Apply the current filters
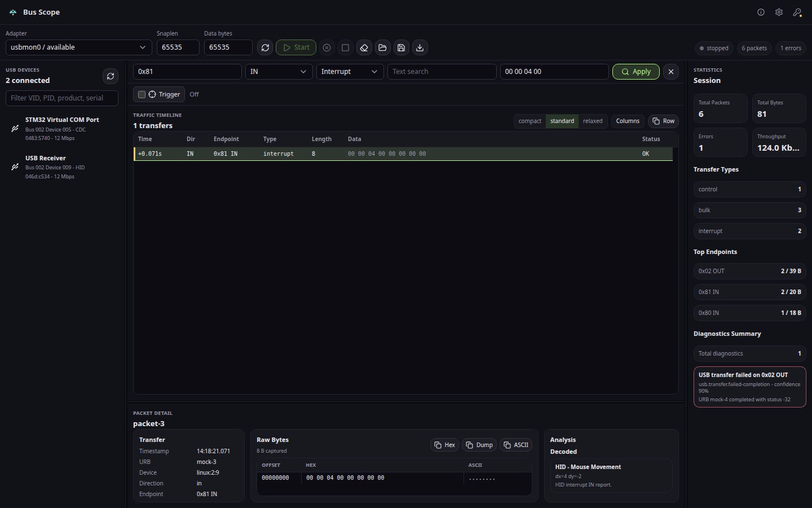 coord(636,72)
